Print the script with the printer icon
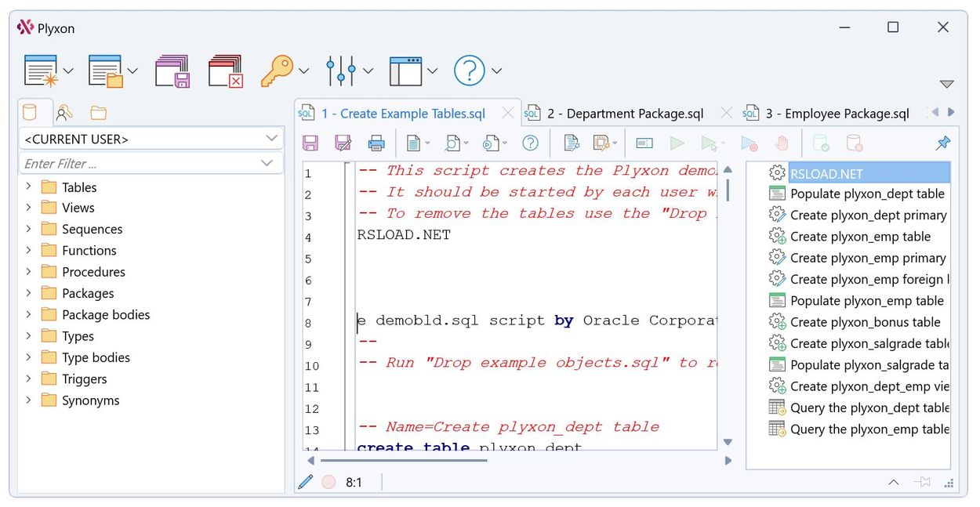Viewport: 980px width, 507px height. [376, 143]
